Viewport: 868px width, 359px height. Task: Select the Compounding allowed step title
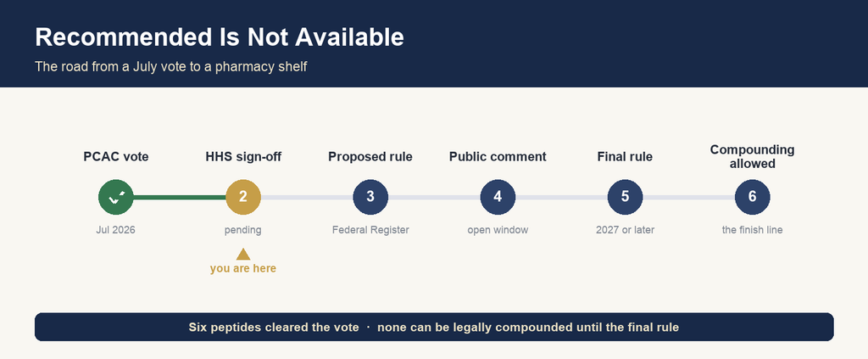pyautogui.click(x=753, y=157)
